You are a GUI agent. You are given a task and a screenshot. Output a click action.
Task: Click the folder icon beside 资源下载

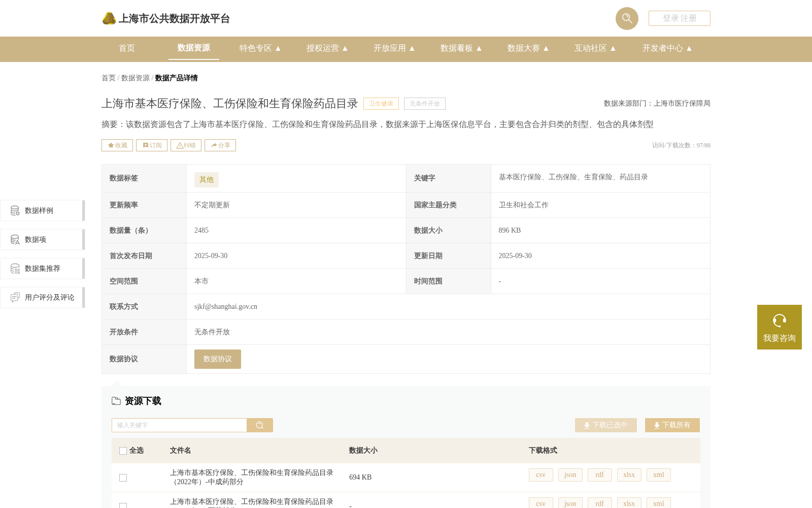(116, 401)
